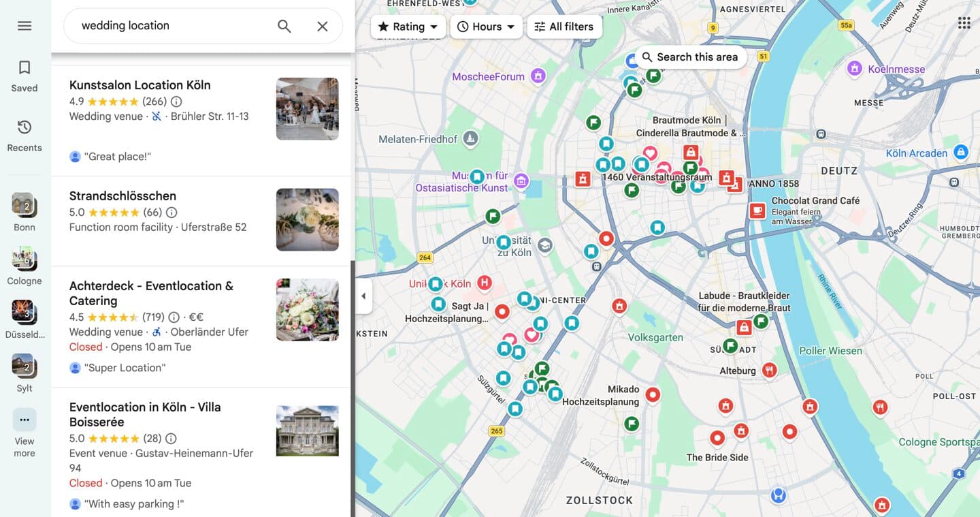Open the All filters panel

tap(564, 26)
